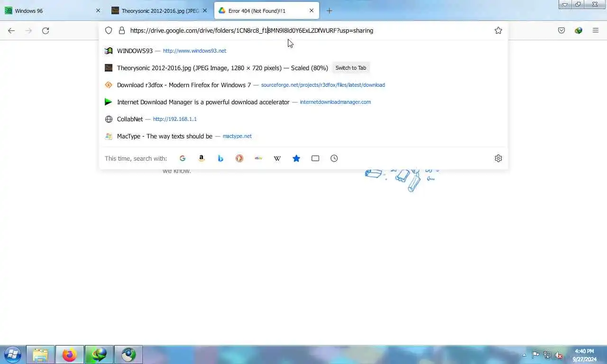Image resolution: width=607 pixels, height=364 pixels.
Task: Click tracking protection shield icon
Action: pos(109,30)
